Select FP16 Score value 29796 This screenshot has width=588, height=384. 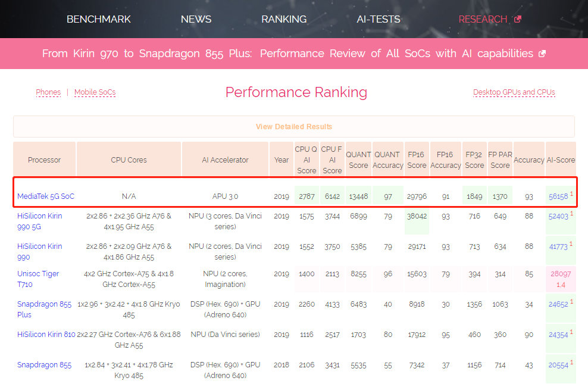click(417, 196)
